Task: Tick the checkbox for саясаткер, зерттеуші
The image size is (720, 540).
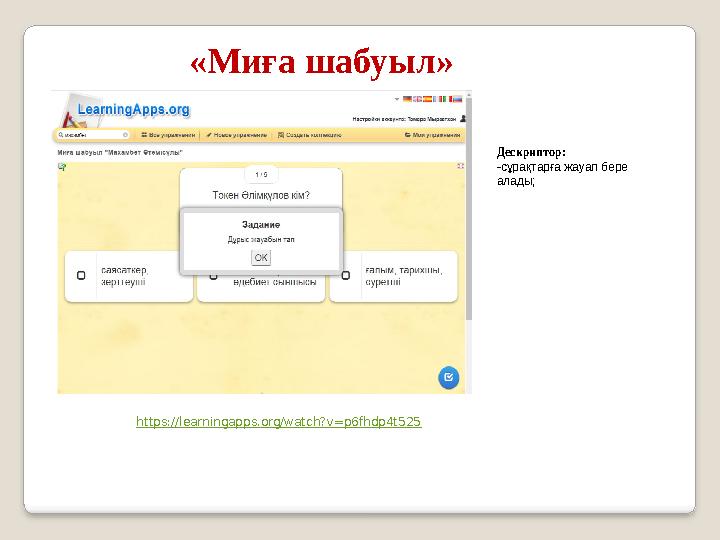Action: (81, 276)
